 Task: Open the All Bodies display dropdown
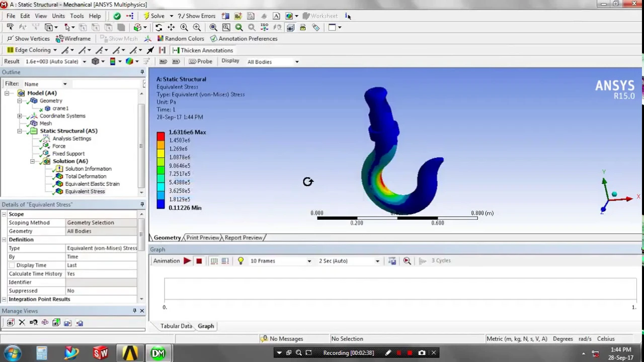(x=297, y=62)
